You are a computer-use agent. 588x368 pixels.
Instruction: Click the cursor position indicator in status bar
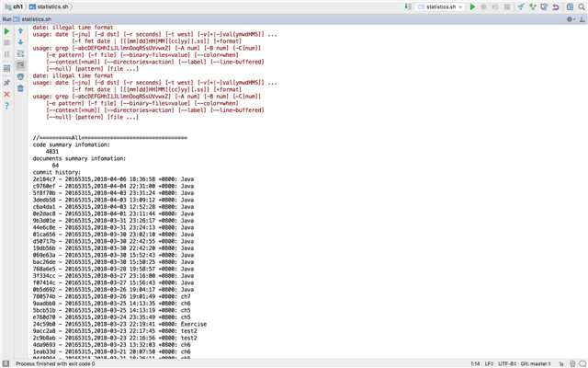click(x=476, y=363)
